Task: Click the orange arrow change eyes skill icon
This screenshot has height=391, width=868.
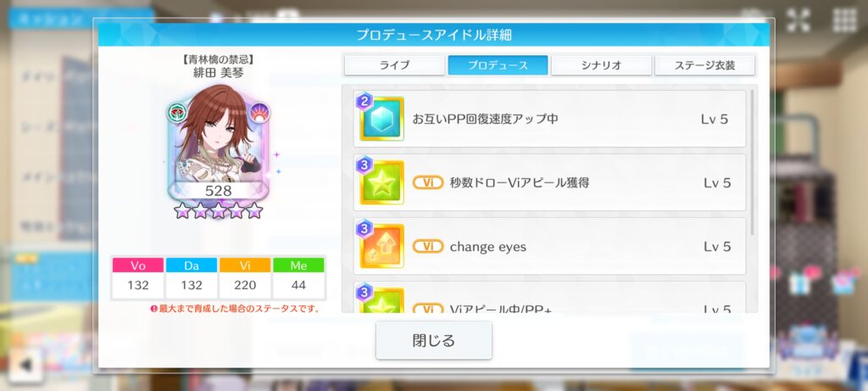Action: 381,246
